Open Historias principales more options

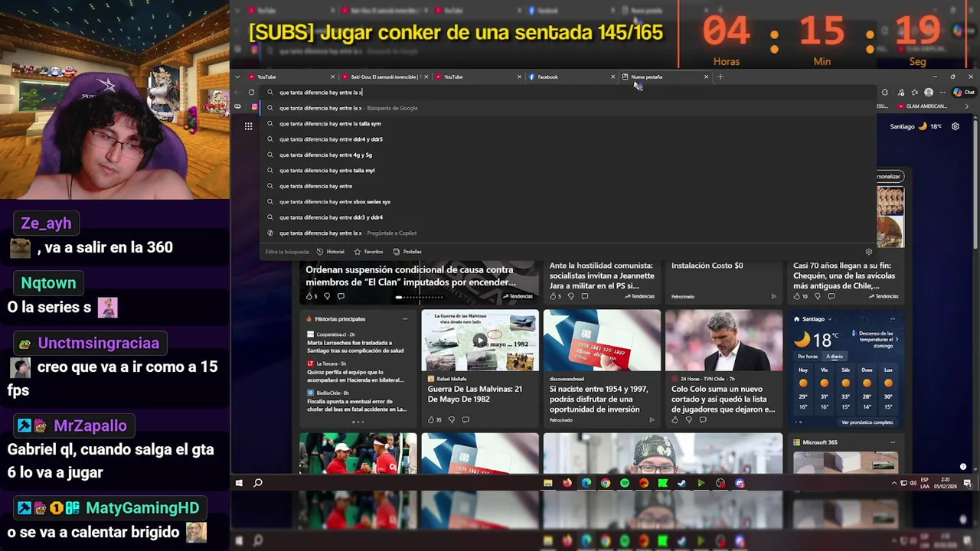[x=405, y=319]
